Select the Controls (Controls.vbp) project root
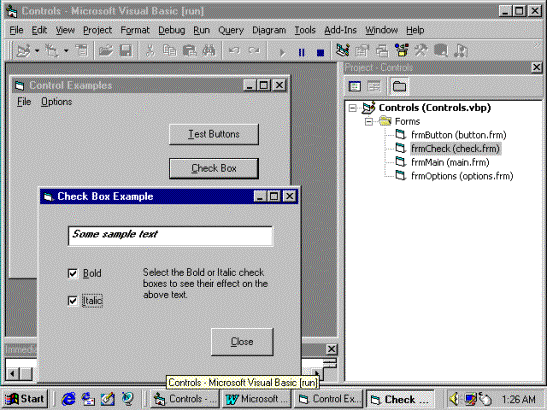The image size is (547, 410). point(435,108)
